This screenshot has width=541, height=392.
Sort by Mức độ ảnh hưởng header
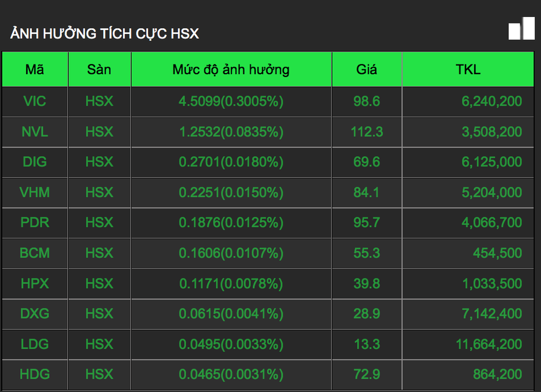[x=231, y=70]
